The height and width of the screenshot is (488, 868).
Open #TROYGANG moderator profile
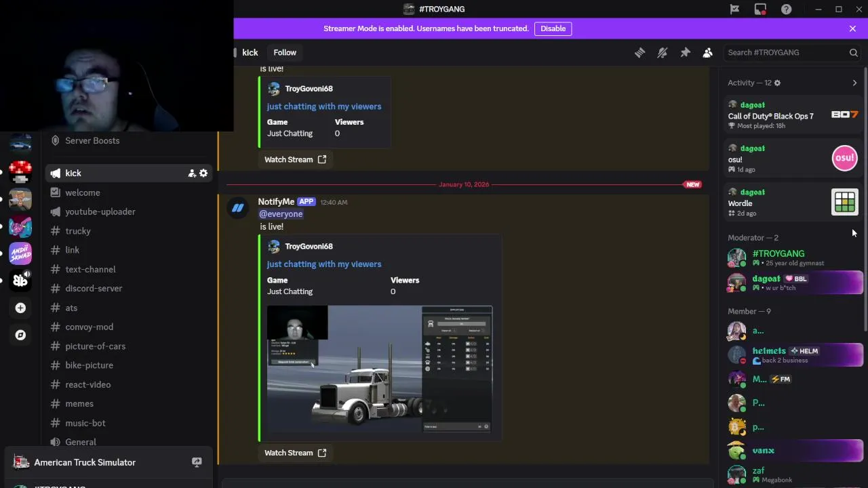(x=793, y=258)
